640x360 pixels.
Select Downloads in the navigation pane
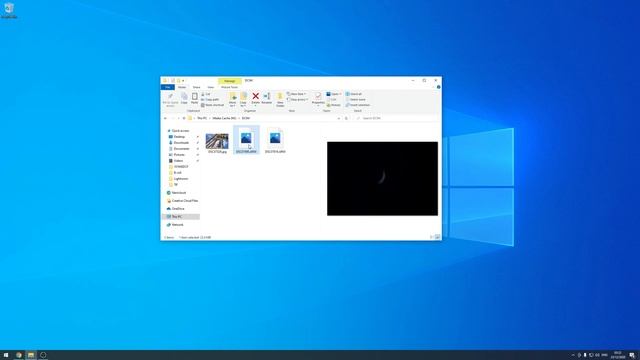(181, 142)
